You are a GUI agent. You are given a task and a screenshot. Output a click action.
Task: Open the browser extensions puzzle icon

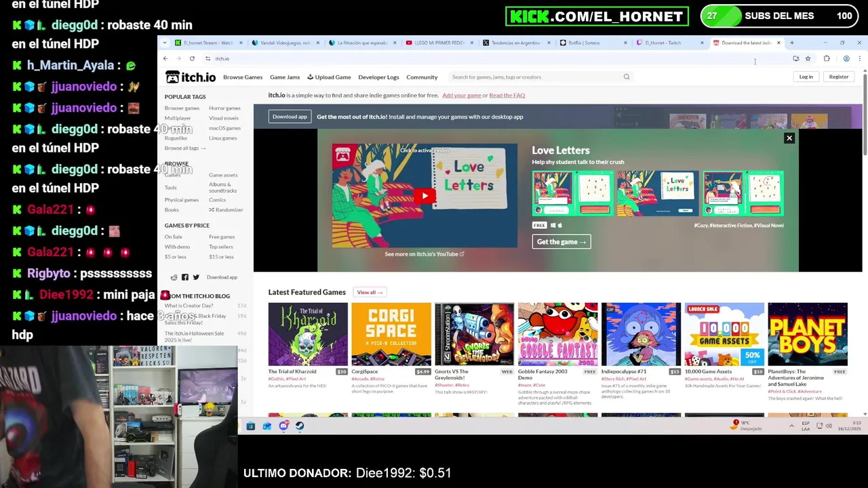pos(827,59)
